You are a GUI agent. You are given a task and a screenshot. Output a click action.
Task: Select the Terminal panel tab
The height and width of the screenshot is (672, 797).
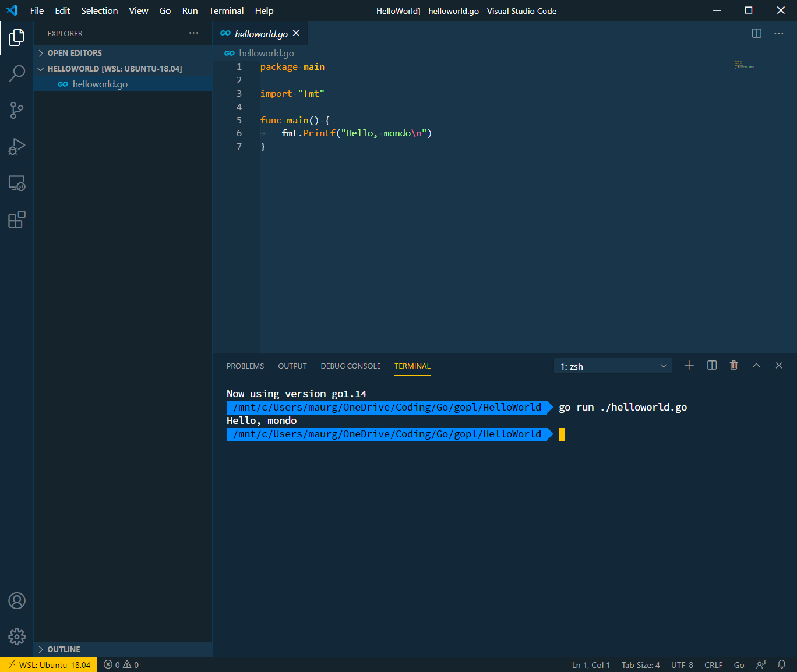click(412, 366)
